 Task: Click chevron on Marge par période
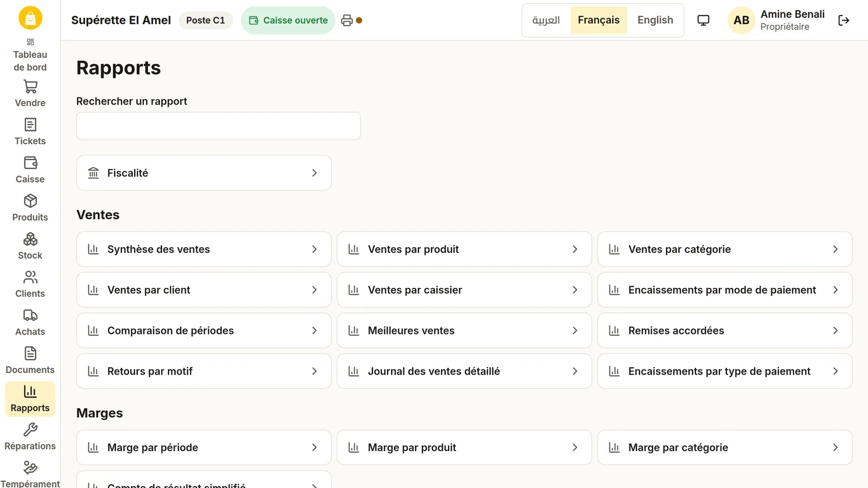click(314, 447)
